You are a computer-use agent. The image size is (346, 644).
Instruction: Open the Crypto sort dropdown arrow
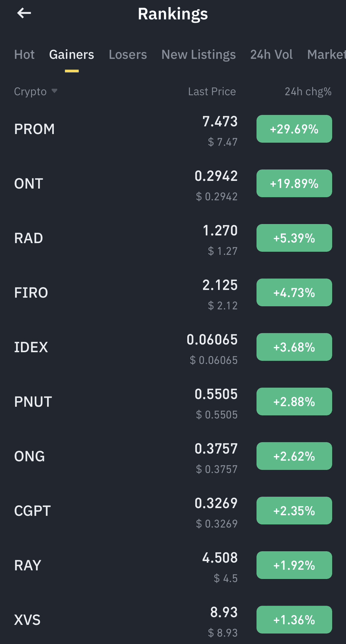pos(54,91)
